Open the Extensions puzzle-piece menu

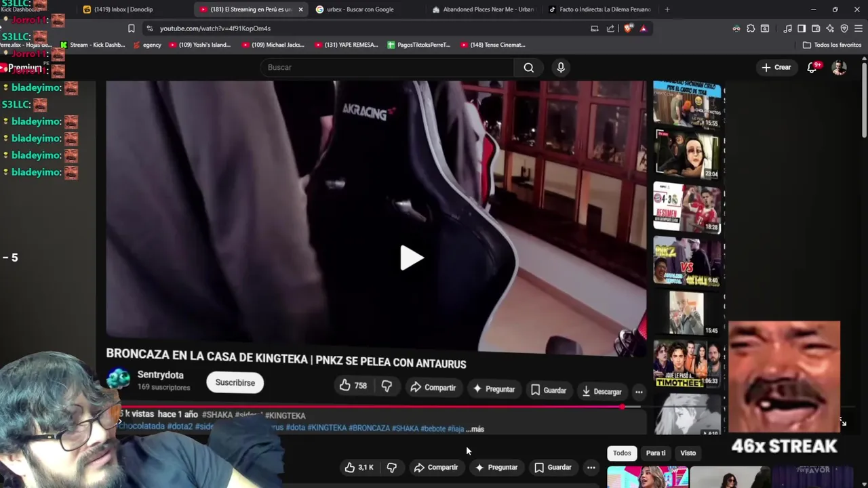click(751, 28)
